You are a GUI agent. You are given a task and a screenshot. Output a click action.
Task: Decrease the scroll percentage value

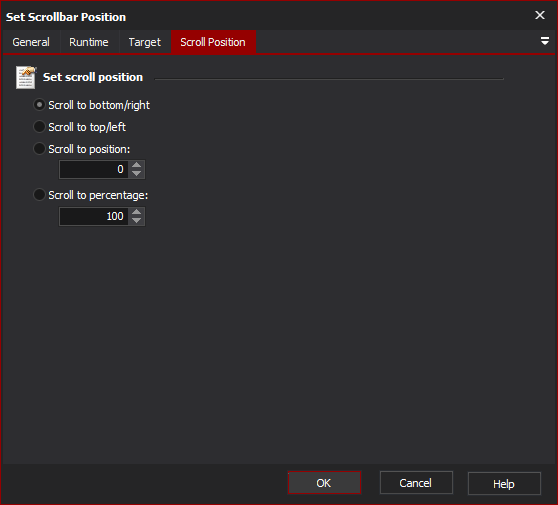pos(136,221)
